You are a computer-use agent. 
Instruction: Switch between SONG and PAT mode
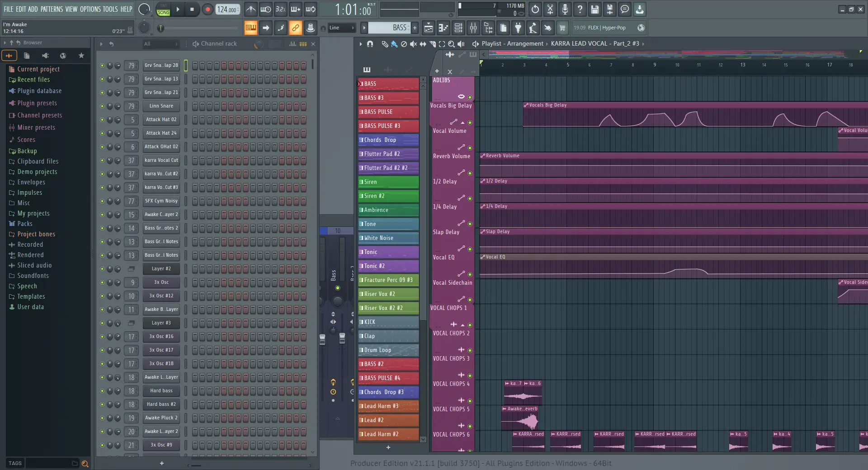(x=163, y=9)
